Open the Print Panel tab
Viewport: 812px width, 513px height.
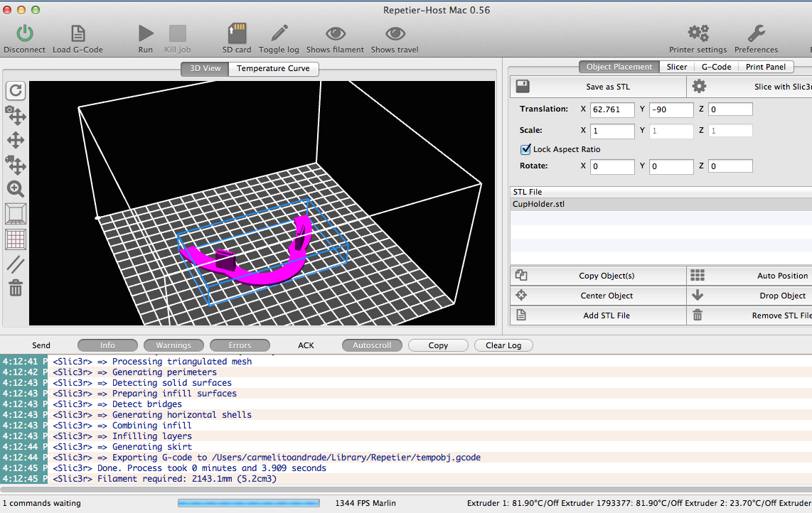766,67
